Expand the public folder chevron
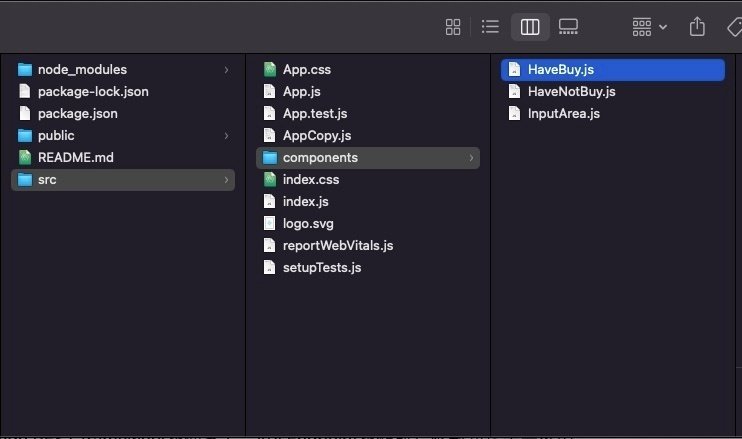Image resolution: width=742 pixels, height=439 pixels. (226, 136)
